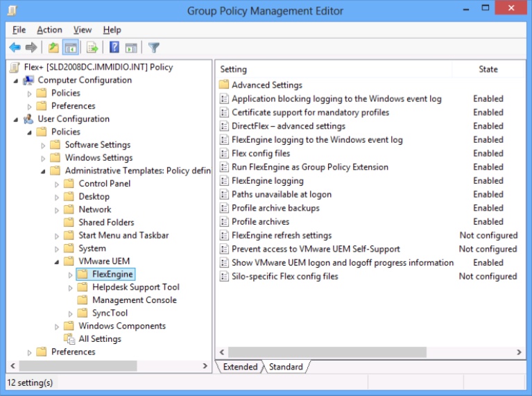Expand the Control Panel node
Screen dimensions: 532x396
[57, 184]
